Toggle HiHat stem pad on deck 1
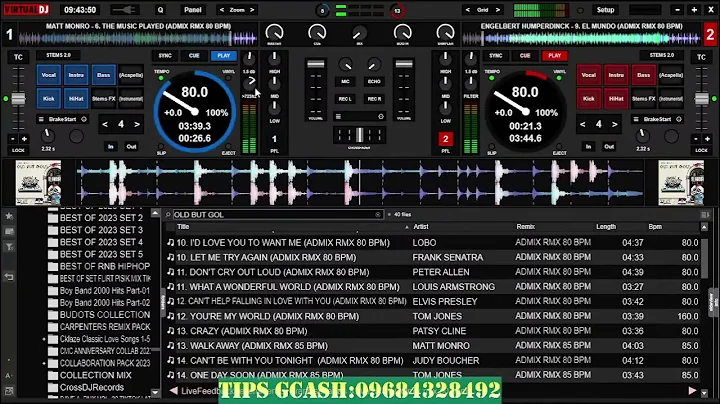 pyautogui.click(x=76, y=98)
